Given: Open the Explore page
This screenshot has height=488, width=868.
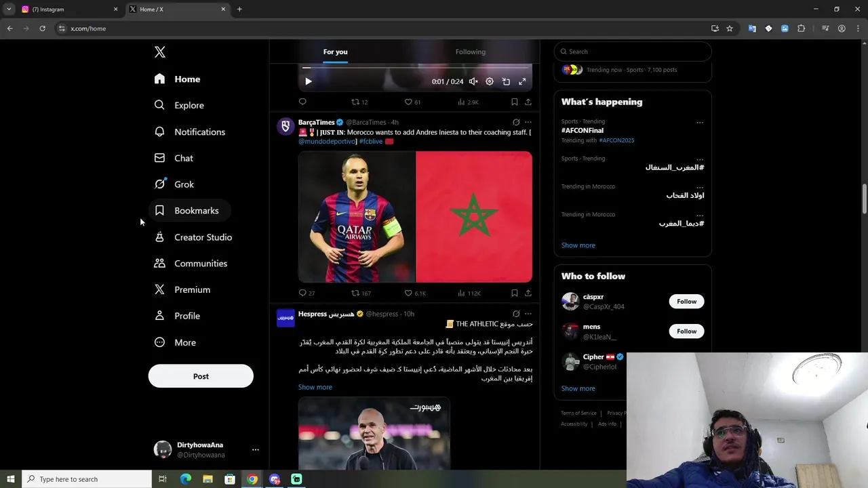Looking at the screenshot, I should pyautogui.click(x=179, y=105).
